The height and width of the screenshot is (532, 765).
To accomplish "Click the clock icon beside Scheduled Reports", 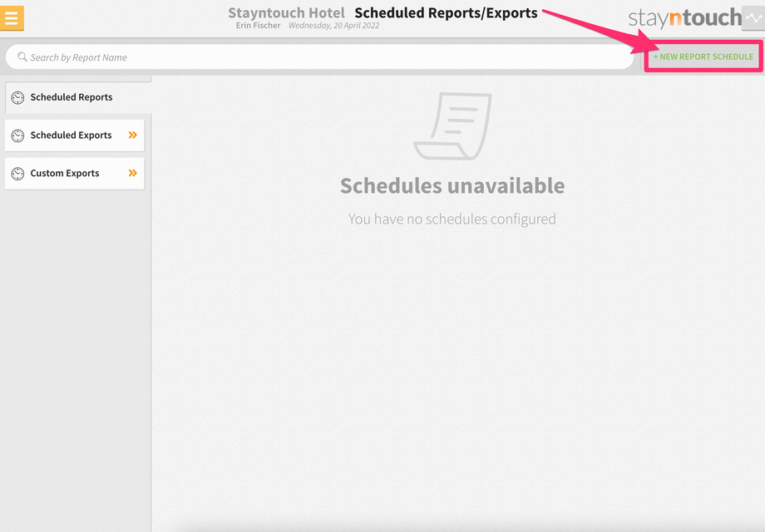I will (x=17, y=97).
